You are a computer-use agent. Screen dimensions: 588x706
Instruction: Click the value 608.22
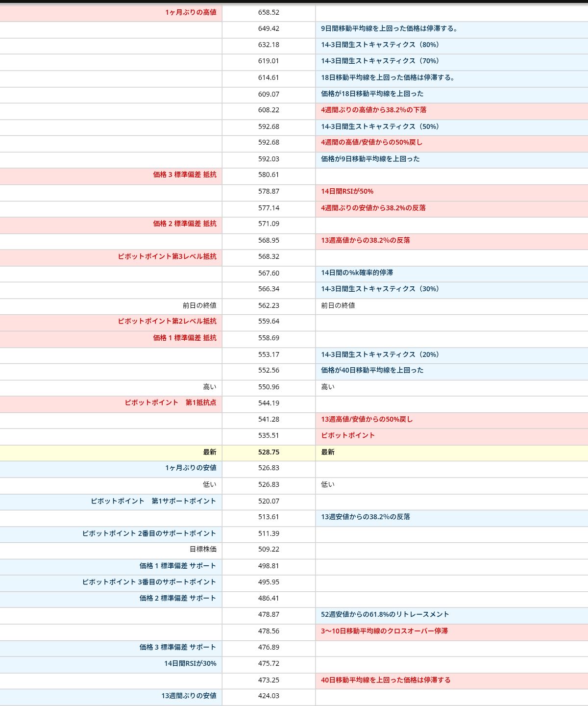click(269, 110)
